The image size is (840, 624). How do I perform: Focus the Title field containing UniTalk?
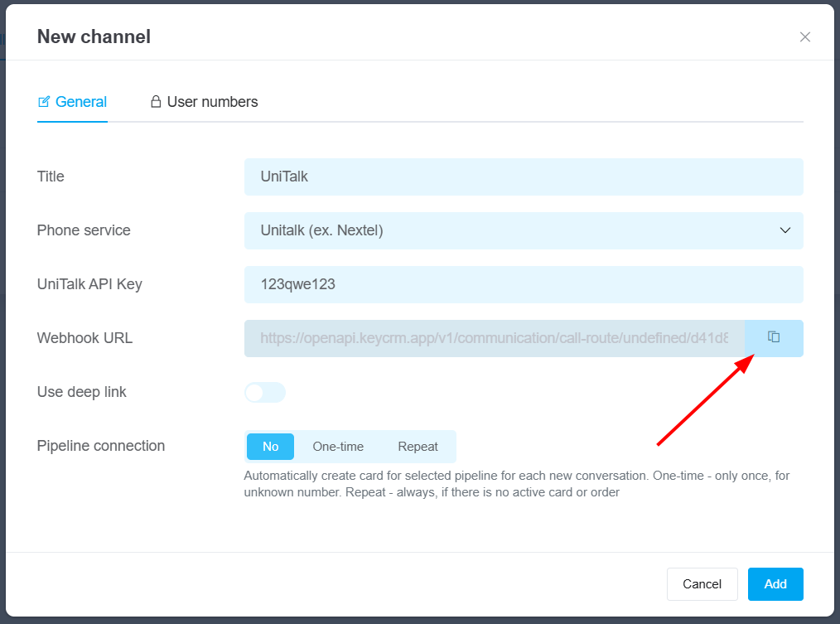click(x=524, y=177)
